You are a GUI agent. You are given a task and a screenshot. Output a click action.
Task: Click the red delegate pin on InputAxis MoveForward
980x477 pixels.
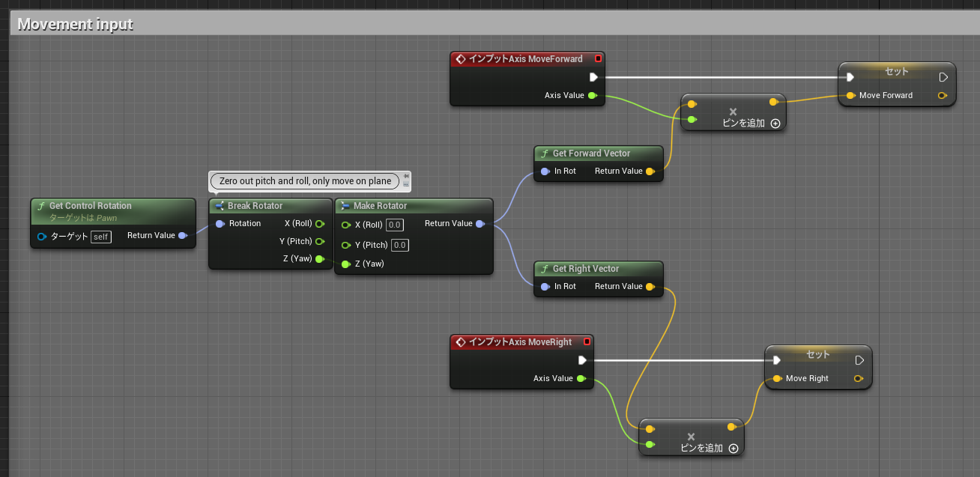[598, 58]
